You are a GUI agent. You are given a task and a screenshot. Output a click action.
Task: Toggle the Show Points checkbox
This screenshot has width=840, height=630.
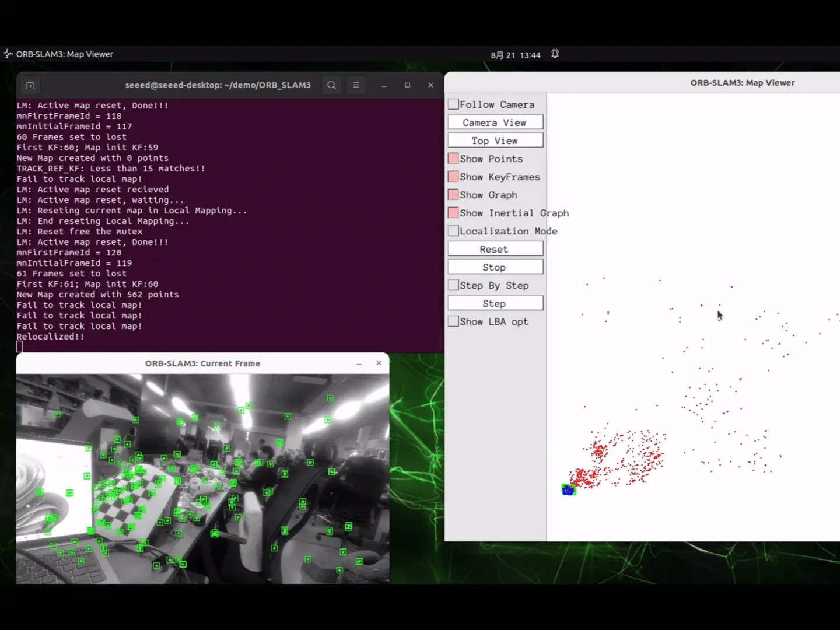pyautogui.click(x=453, y=159)
